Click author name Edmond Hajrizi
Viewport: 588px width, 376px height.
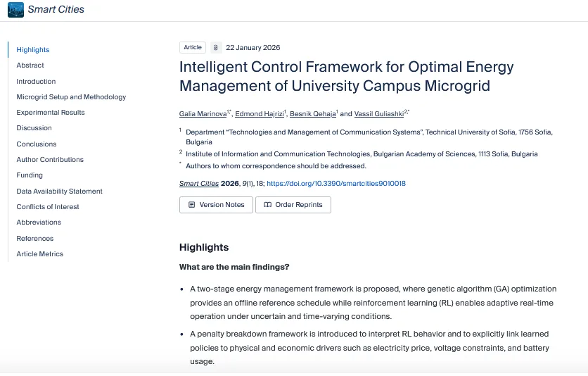pos(260,113)
